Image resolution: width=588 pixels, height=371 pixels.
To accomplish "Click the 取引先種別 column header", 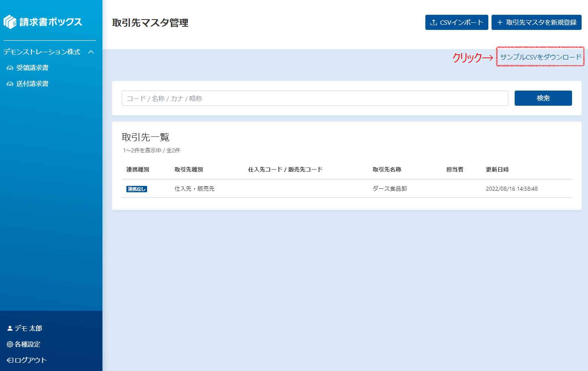I will 189,170.
